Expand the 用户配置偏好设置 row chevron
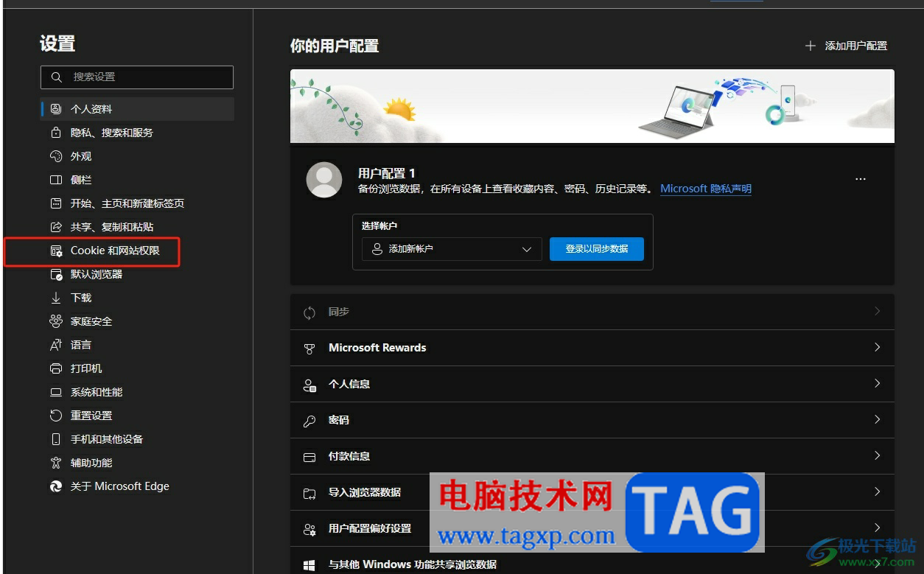 tap(877, 528)
